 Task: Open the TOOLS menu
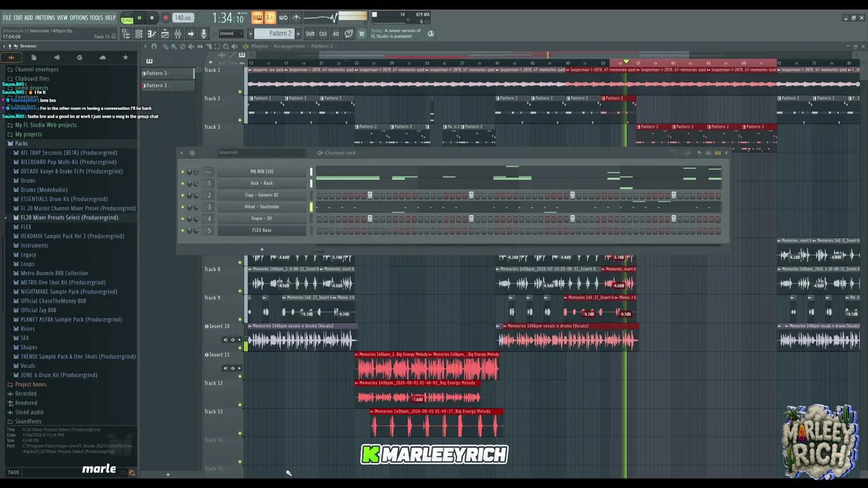[96, 18]
